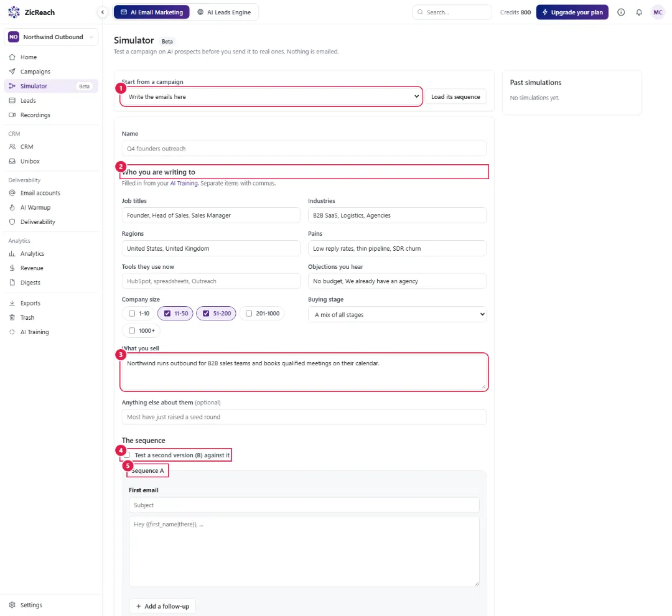Switch to the AI Leads Engine tab
The height and width of the screenshot is (616, 672).
tap(224, 12)
